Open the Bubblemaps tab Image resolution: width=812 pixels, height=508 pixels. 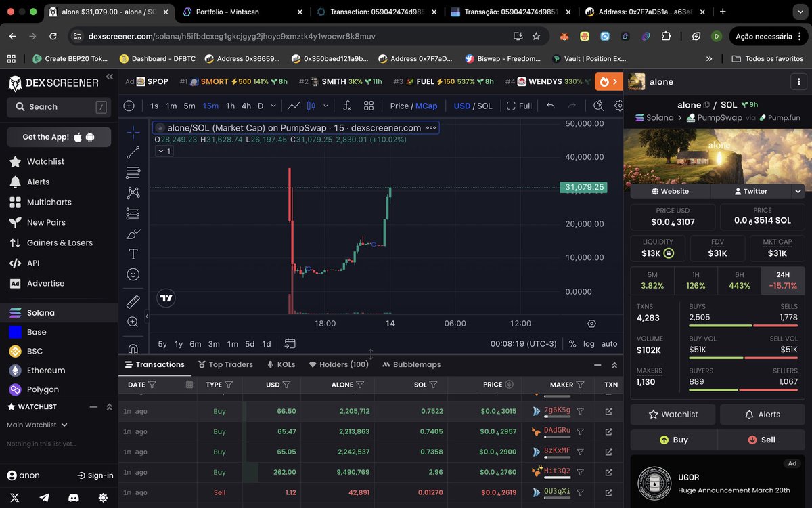411,364
